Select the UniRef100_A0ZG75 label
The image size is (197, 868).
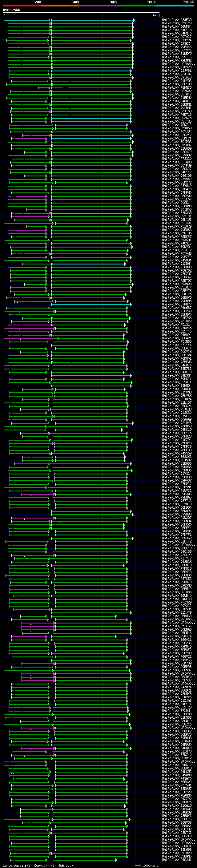(x=177, y=118)
